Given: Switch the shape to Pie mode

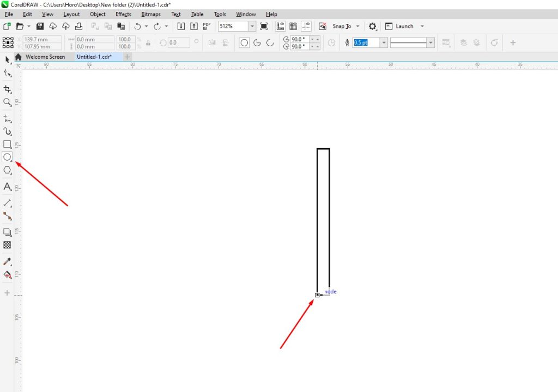Looking at the screenshot, I should [x=257, y=42].
